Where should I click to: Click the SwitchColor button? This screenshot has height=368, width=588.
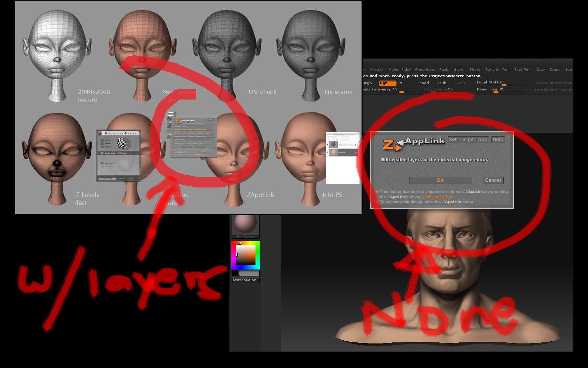click(x=245, y=280)
